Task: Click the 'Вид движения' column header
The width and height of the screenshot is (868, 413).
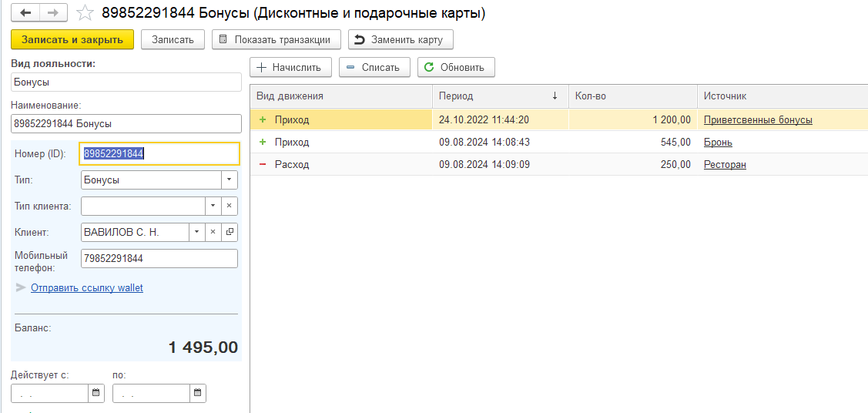Action: (340, 96)
